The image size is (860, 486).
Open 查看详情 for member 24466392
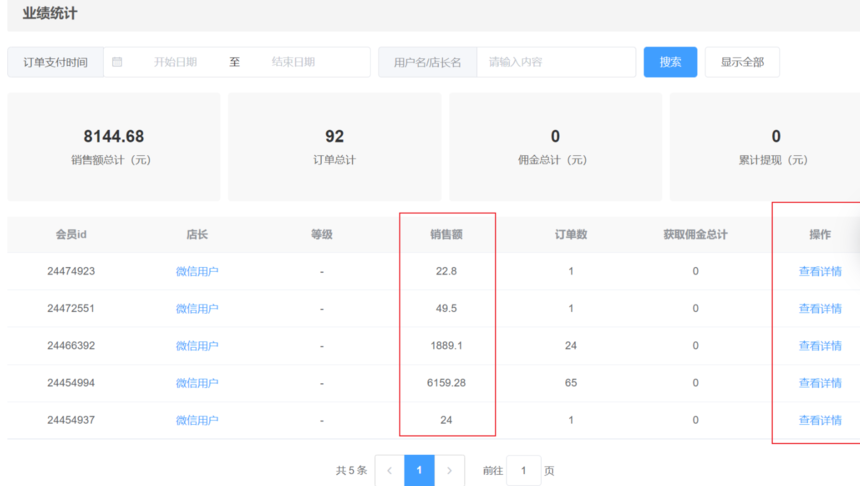pyautogui.click(x=819, y=346)
